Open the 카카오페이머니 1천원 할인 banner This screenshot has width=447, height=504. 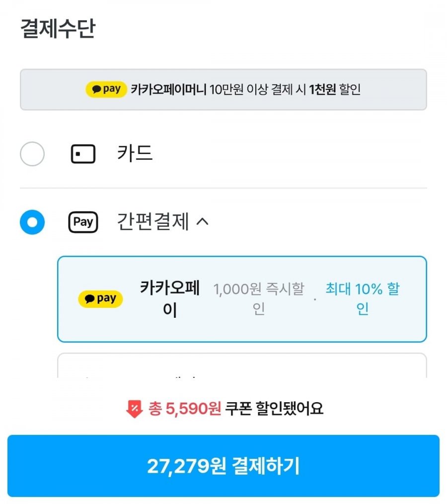point(223,89)
